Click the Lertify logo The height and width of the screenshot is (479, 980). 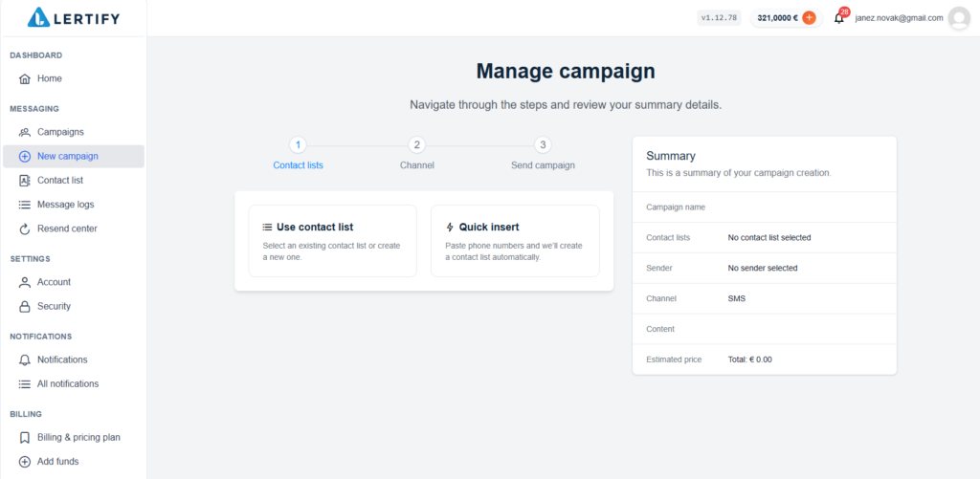(74, 17)
